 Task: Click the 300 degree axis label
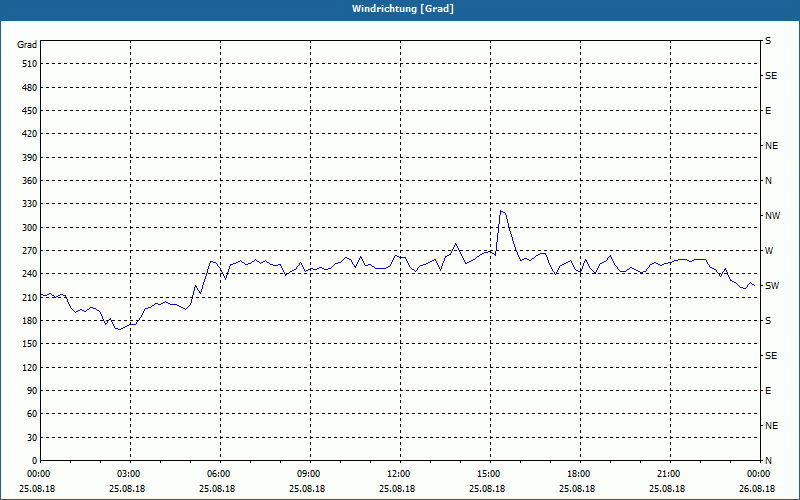30,228
